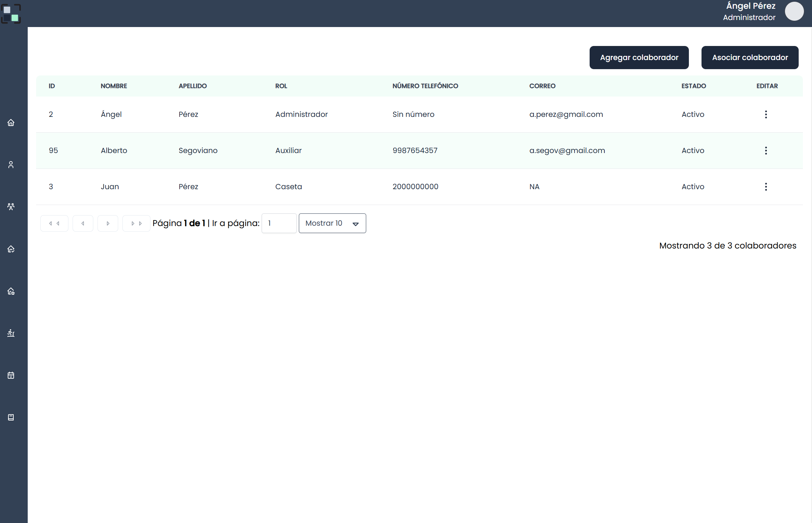Jump to last page with double-right arrows

tap(136, 223)
